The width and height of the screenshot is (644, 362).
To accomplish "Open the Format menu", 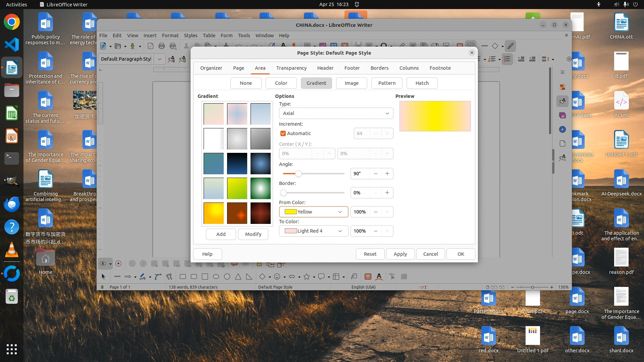I will 170,36.
